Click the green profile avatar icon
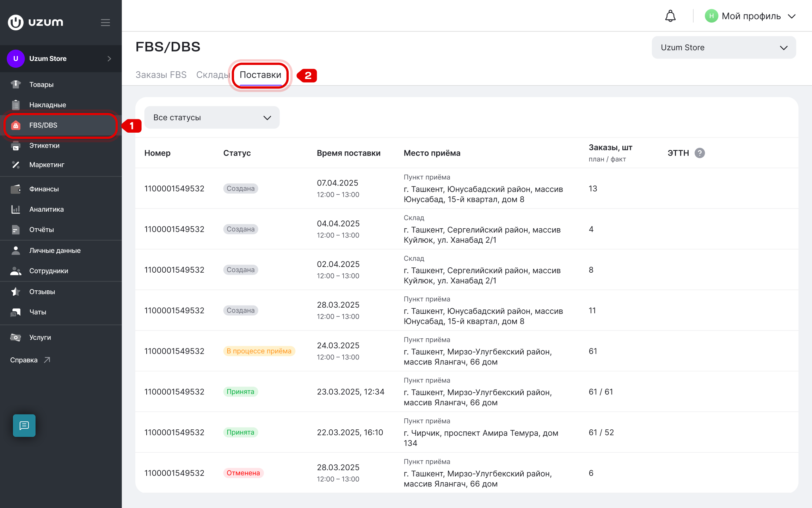 711,16
